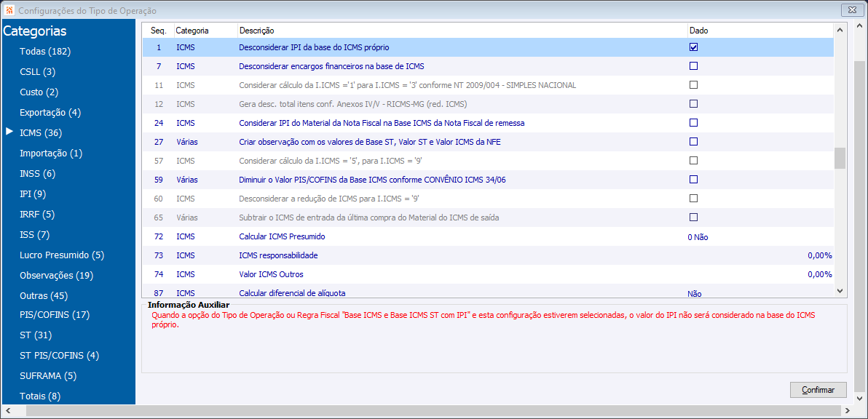868x419 pixels.
Task: Click the Confirmar button
Action: [818, 390]
